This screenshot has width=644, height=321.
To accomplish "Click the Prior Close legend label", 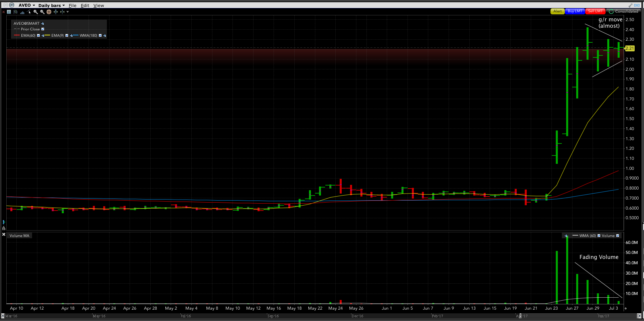I will (30, 29).
